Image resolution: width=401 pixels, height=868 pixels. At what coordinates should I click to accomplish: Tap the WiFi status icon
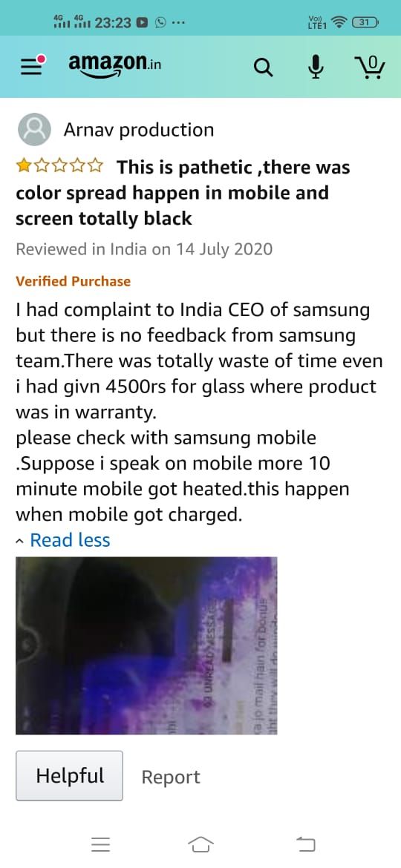click(339, 22)
